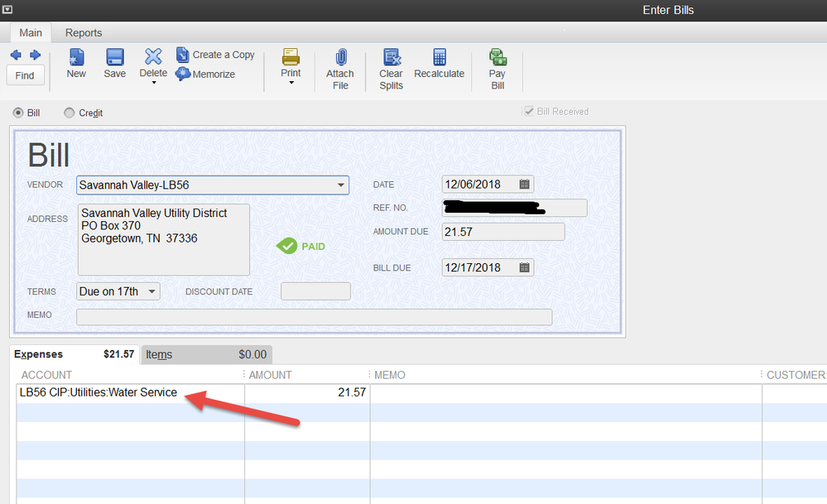827x504 pixels.
Task: Click the Address text box
Action: pos(164,239)
